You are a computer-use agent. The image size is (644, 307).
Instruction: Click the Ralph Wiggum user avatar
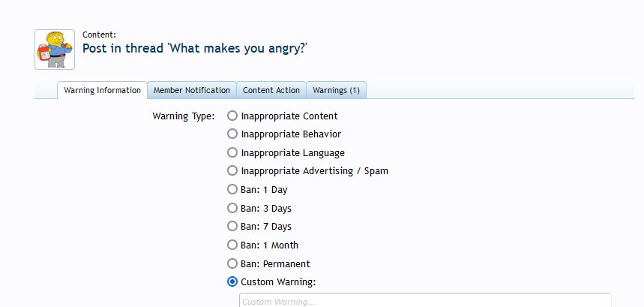click(55, 50)
